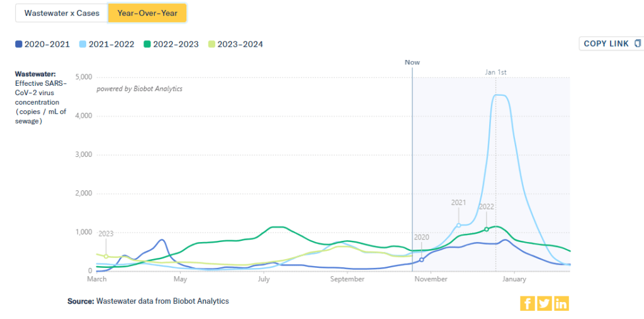The width and height of the screenshot is (644, 319).
Task: Click the 2021 data point marker
Action: (x=459, y=225)
